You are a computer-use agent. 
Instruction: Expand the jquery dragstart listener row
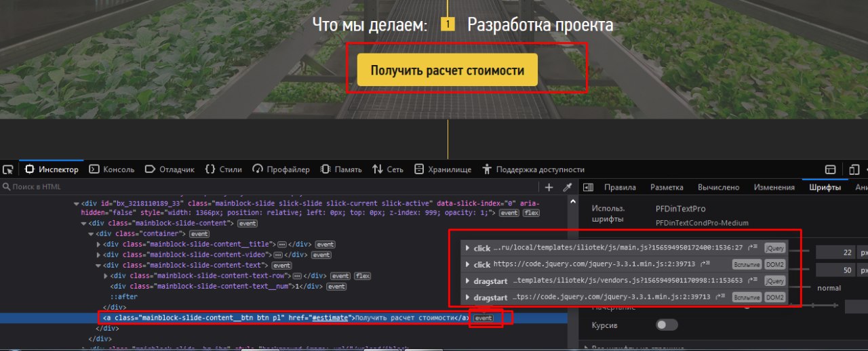pyautogui.click(x=467, y=297)
